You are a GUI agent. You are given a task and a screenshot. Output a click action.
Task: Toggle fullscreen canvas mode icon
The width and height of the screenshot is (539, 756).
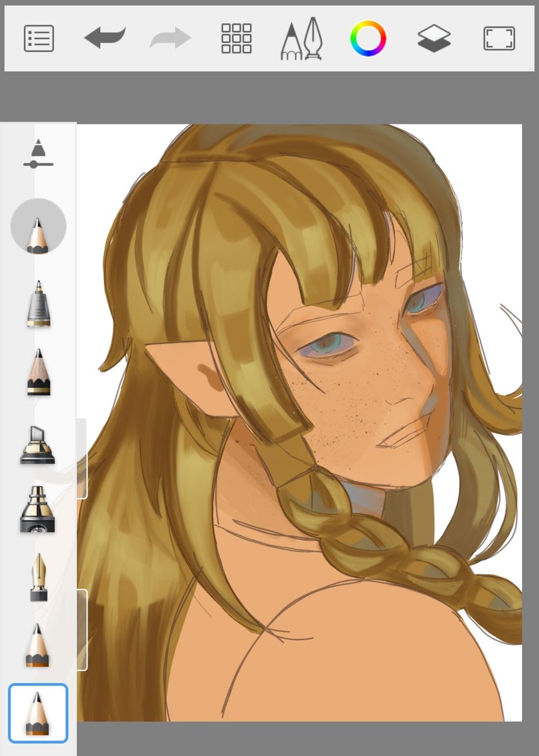click(499, 38)
